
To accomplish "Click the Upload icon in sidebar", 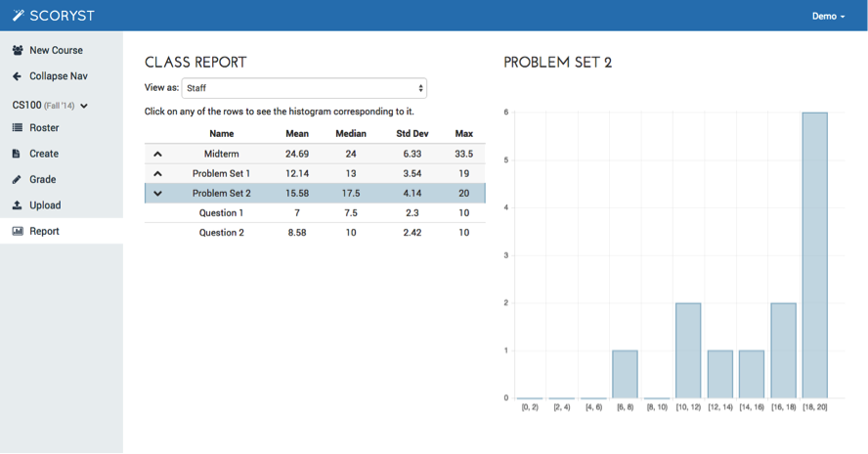I will pos(17,205).
